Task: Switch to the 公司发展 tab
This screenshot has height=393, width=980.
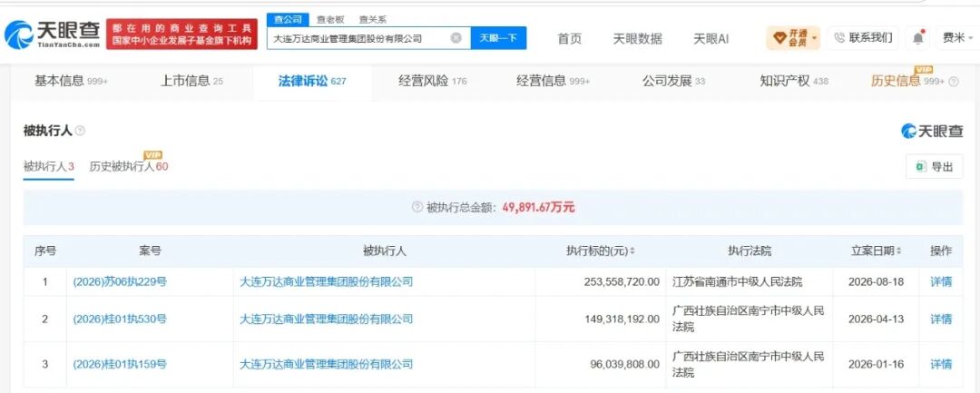Action: [x=673, y=81]
